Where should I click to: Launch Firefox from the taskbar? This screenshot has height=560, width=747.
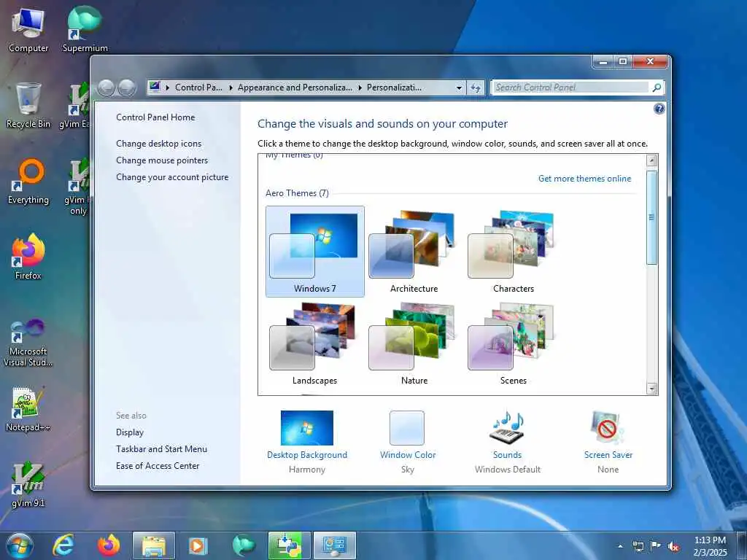point(109,545)
